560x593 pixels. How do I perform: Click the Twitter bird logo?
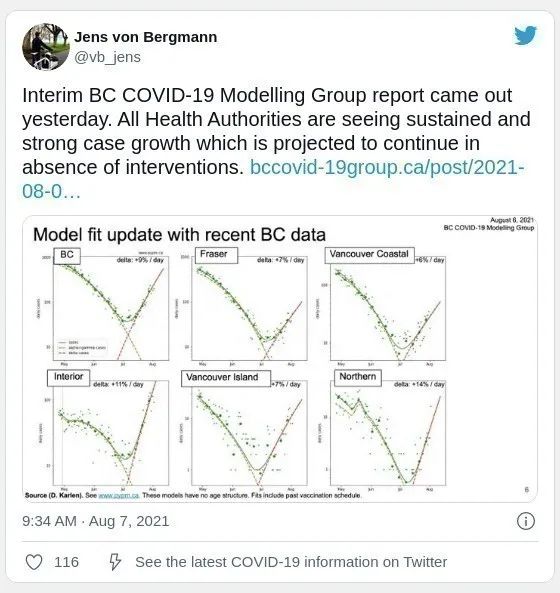click(525, 35)
